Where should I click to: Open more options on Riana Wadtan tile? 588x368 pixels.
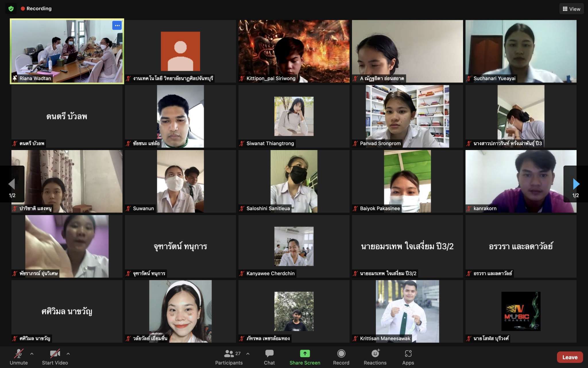117,26
